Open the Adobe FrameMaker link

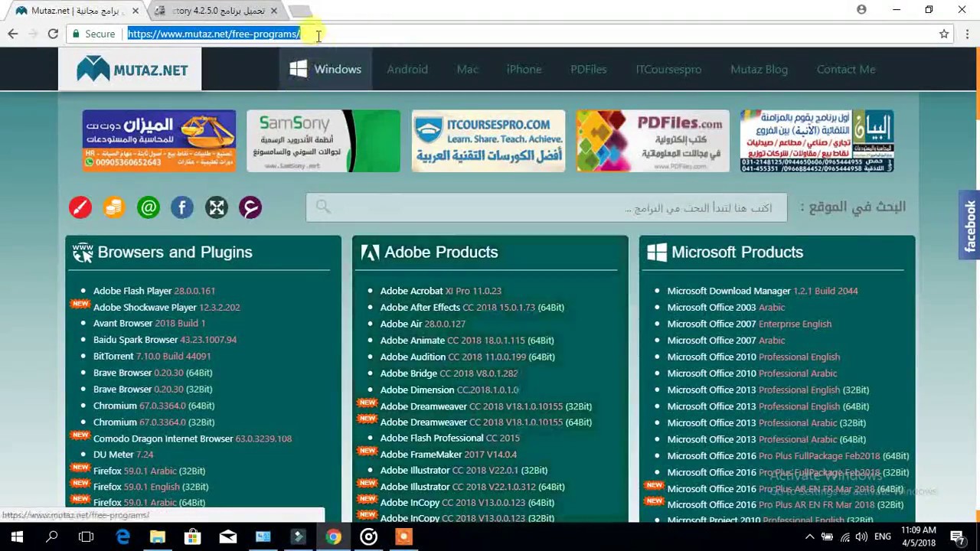click(449, 454)
